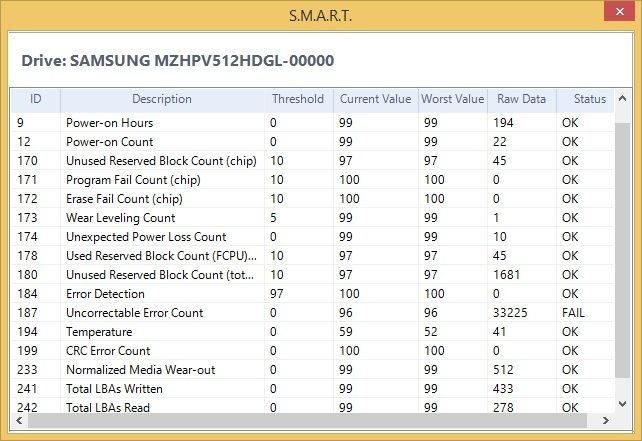Click the CRC Error Count row
This screenshot has height=441, width=642.
(108, 351)
